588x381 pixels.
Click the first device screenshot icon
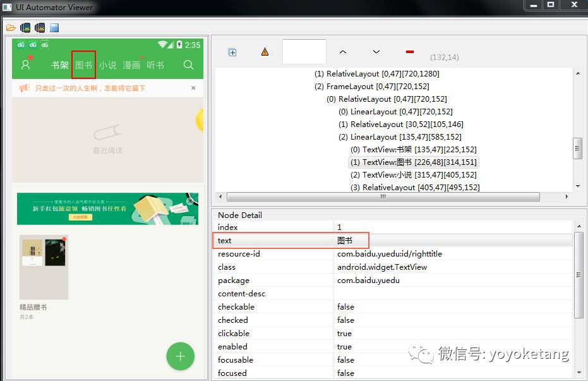[x=25, y=28]
